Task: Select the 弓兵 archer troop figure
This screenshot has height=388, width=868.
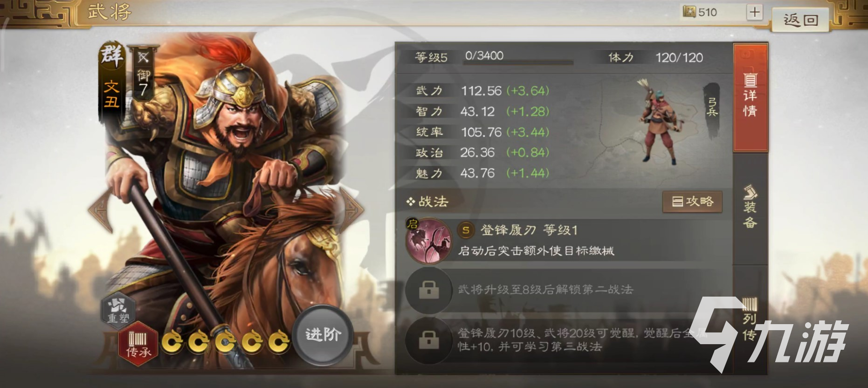Action: click(660, 121)
